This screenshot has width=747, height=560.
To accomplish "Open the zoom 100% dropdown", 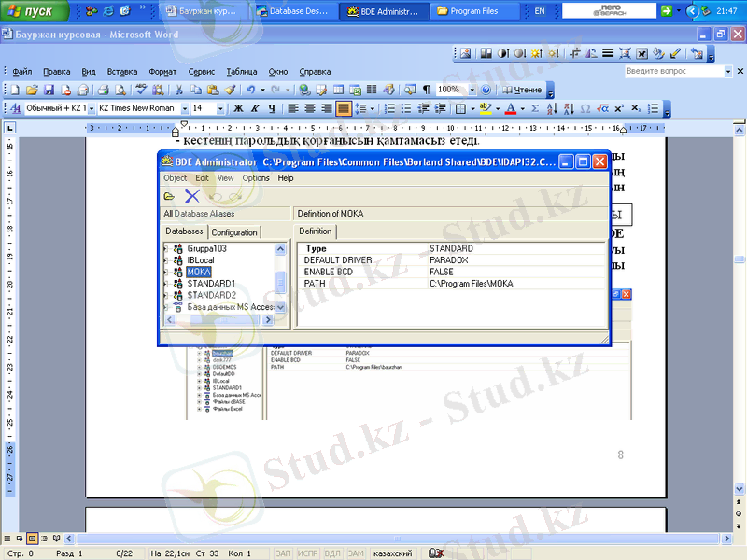I will [472, 90].
